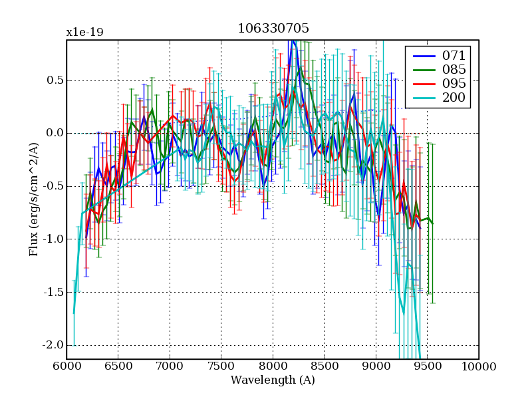Click the 8000 tick label on x-axis
The image size is (532, 399).
pyautogui.click(x=273, y=366)
